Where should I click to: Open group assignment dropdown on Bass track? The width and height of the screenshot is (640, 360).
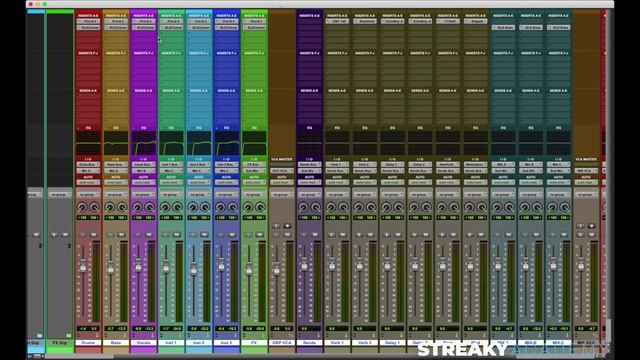[x=116, y=195]
